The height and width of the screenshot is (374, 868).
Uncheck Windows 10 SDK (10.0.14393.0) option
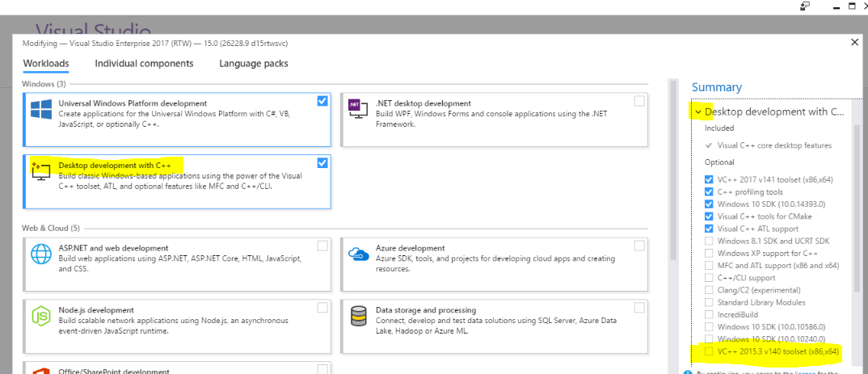pyautogui.click(x=709, y=204)
